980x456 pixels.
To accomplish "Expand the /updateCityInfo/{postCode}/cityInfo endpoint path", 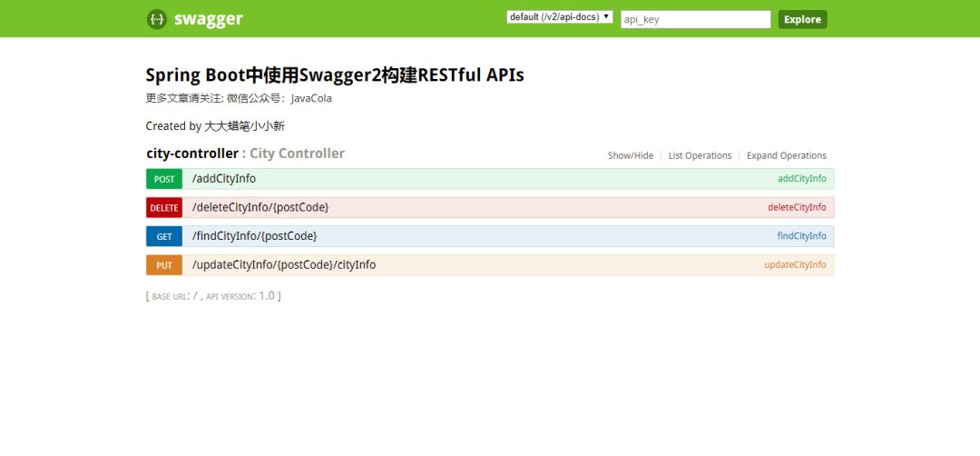I will point(284,265).
